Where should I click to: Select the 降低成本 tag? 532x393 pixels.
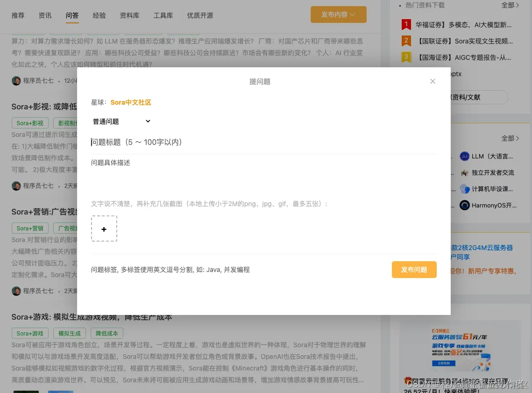[107, 334]
